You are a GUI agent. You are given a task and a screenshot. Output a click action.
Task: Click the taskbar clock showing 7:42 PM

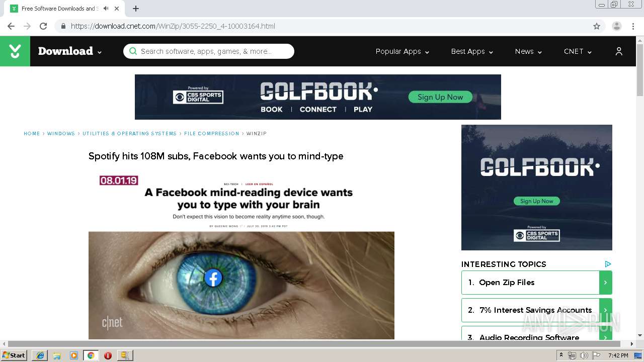pos(618,355)
